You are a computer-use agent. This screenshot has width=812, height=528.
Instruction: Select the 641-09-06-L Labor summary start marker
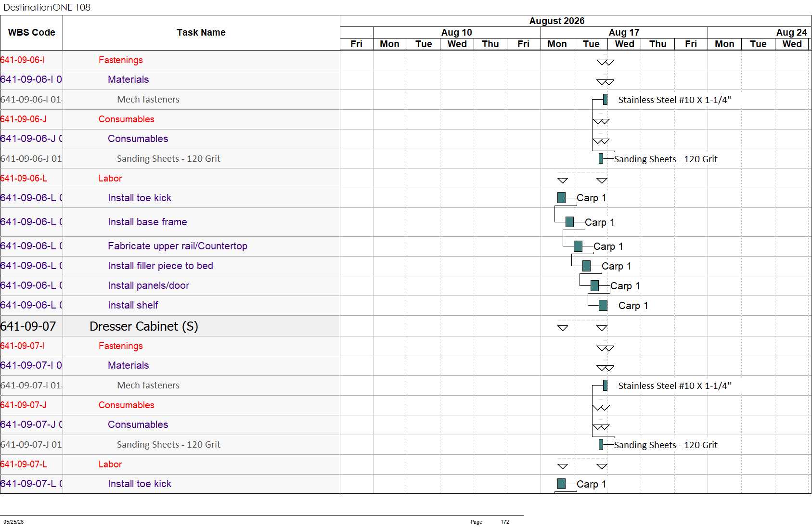pos(563,181)
